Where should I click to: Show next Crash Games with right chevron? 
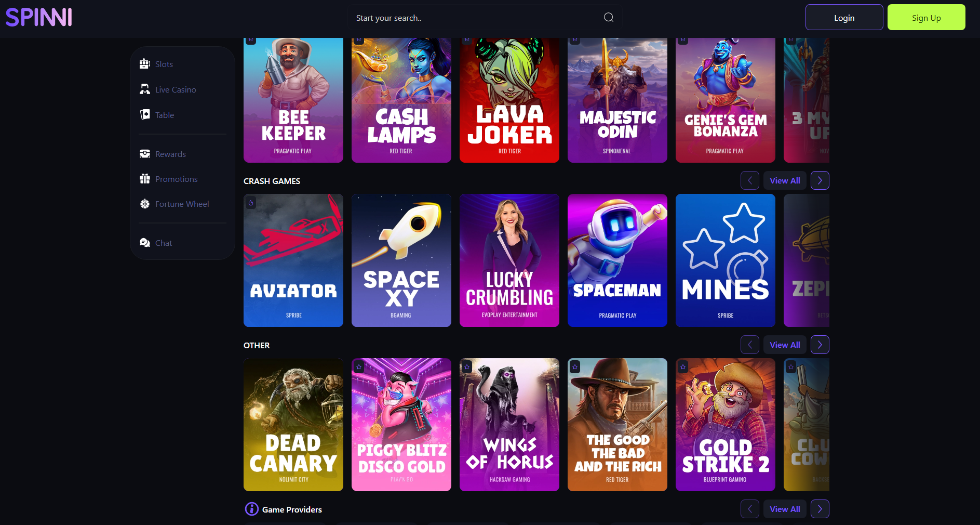820,180
